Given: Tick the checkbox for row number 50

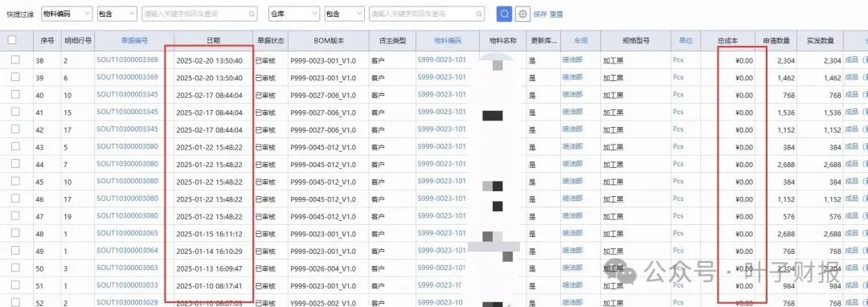Looking at the screenshot, I should 15,268.
